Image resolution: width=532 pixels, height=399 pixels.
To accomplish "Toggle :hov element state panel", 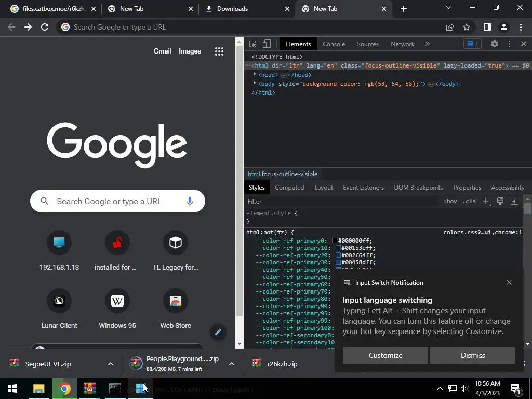I will (x=450, y=201).
